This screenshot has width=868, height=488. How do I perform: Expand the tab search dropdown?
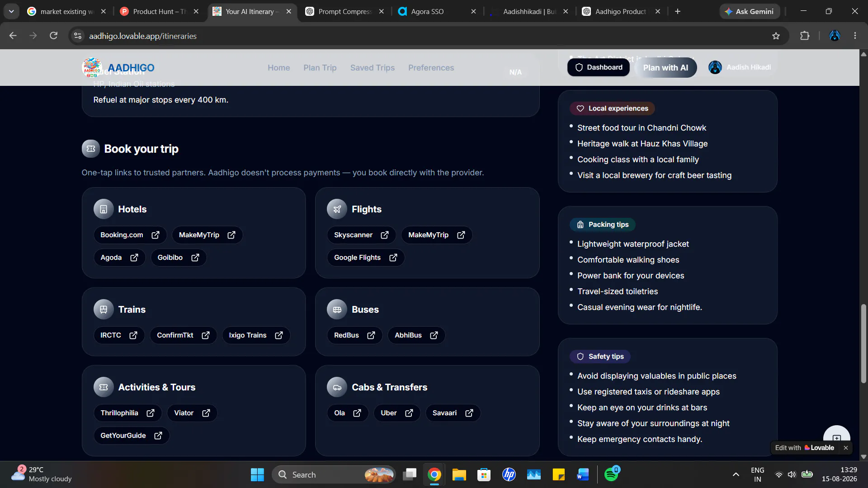tap(11, 11)
